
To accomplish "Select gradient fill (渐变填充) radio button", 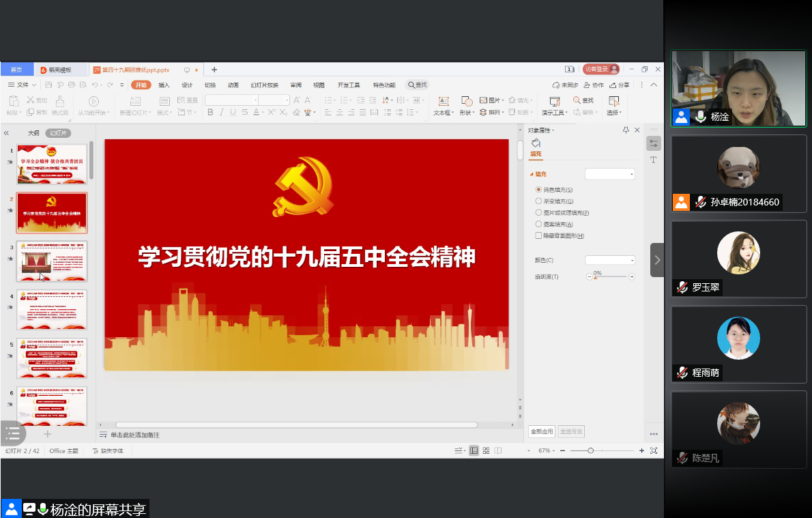I will pos(539,201).
